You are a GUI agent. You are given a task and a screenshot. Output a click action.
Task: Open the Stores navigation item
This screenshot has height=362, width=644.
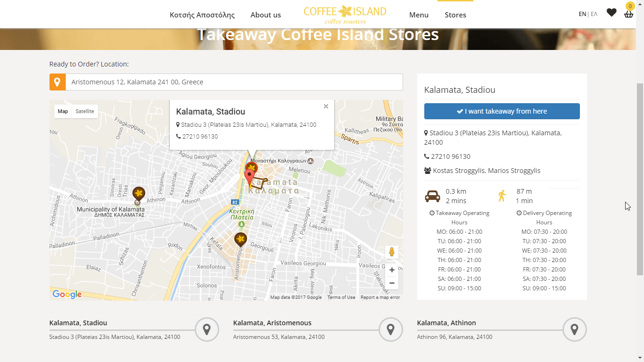pos(455,15)
